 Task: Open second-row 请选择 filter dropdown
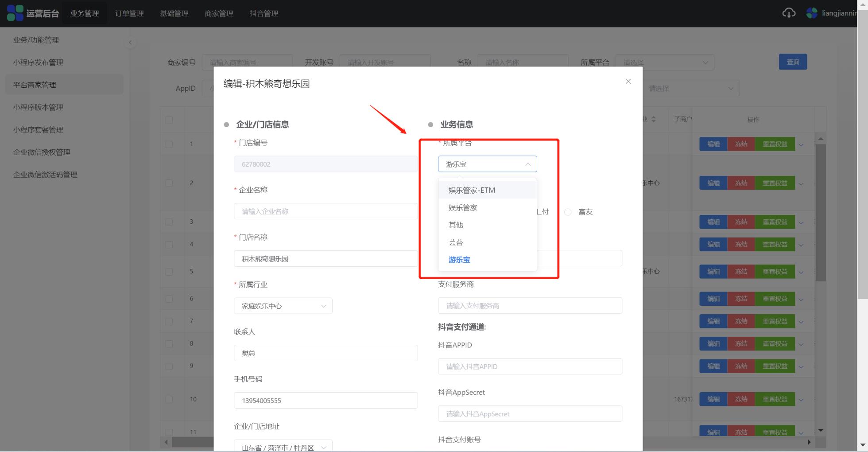[690, 88]
